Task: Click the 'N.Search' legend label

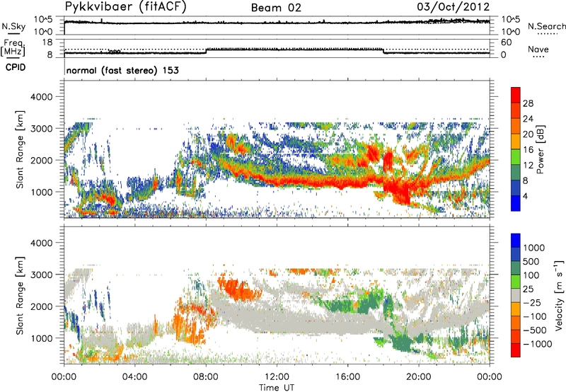Action: coord(546,26)
